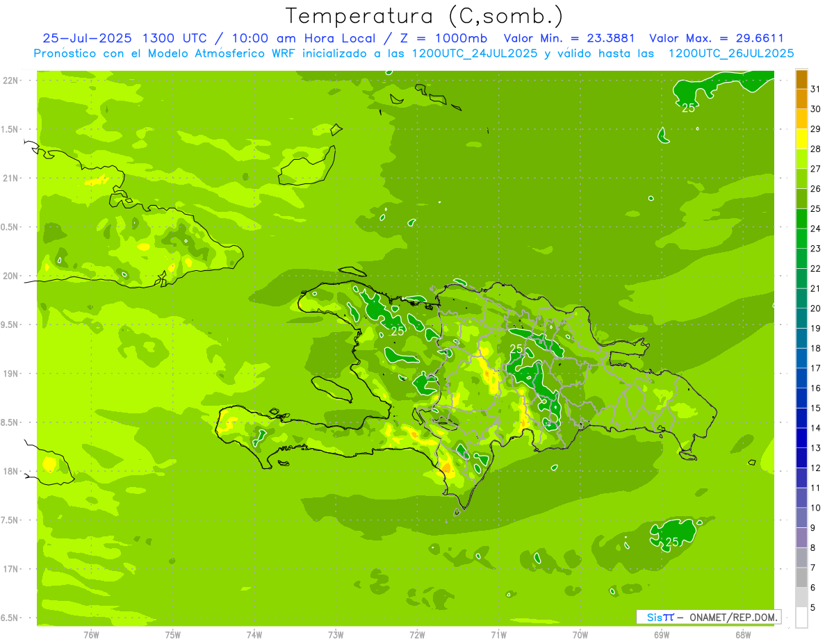Click the 22N latitude axis label

click(x=10, y=81)
